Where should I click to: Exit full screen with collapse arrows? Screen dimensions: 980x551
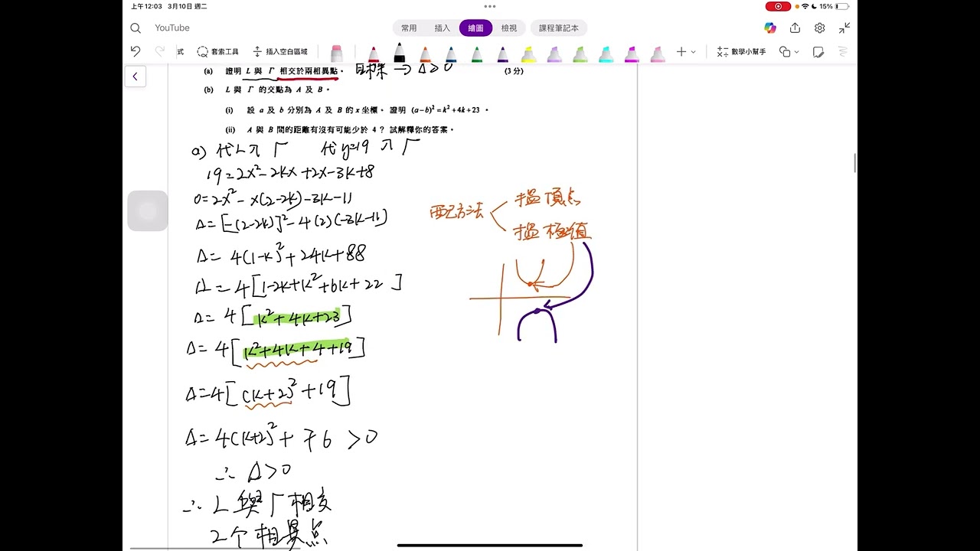844,28
